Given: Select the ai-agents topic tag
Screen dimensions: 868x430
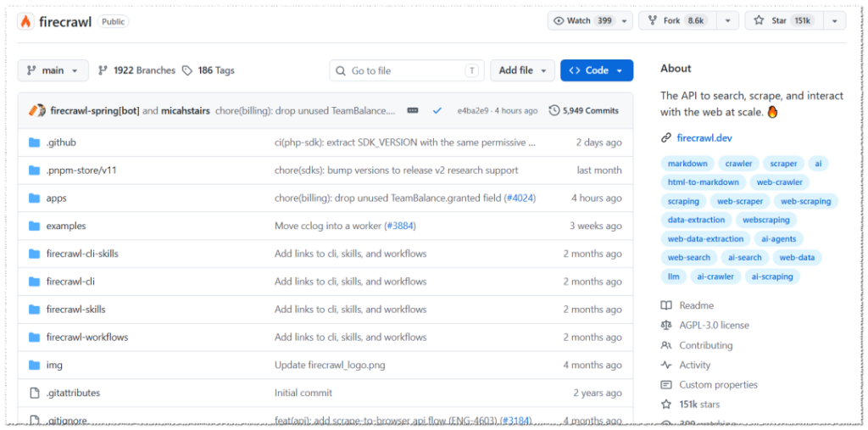Looking at the screenshot, I should [x=778, y=239].
